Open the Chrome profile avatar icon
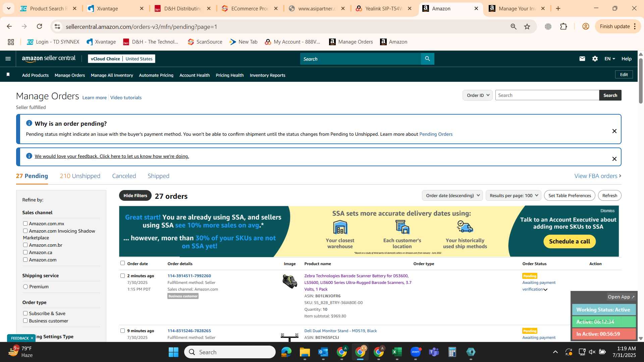 (x=586, y=26)
